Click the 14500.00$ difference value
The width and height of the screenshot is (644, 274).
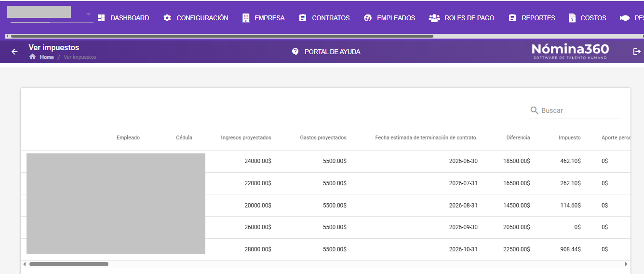click(x=517, y=205)
